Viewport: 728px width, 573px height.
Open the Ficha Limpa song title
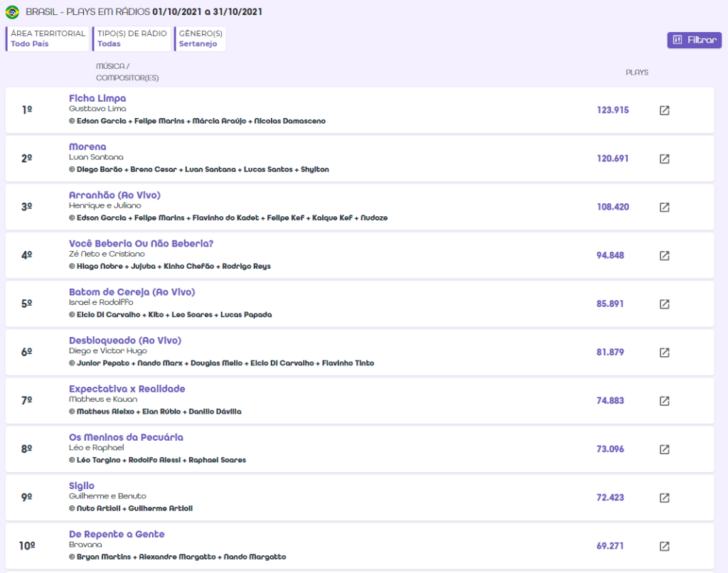click(97, 98)
